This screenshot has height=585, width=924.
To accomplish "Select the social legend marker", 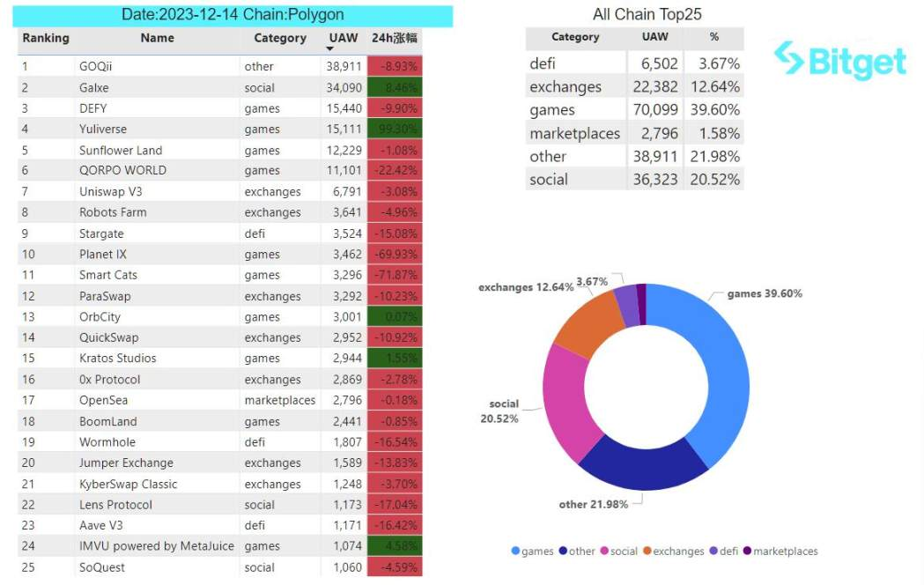I will coord(604,551).
